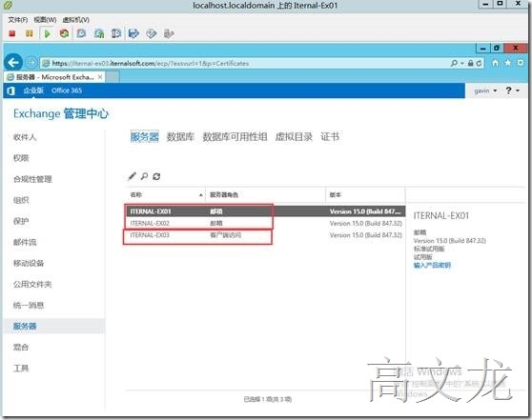Click the refresh icon above server list

pos(156,176)
